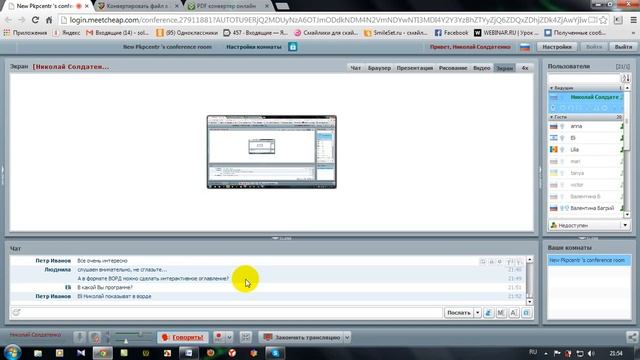Click the fullscreen layout icon in bottom toolbar

tap(245, 337)
